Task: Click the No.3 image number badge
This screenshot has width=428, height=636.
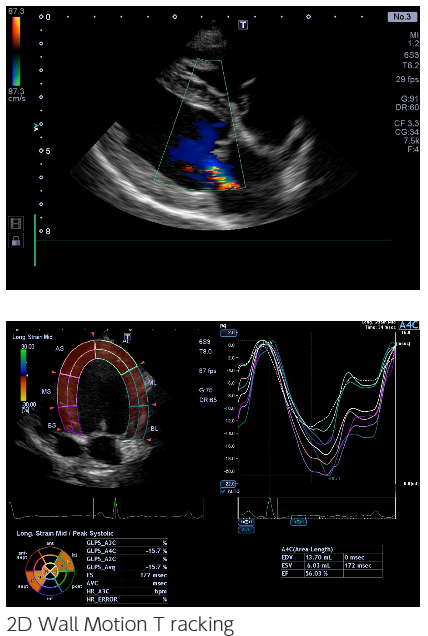Action: click(x=402, y=17)
